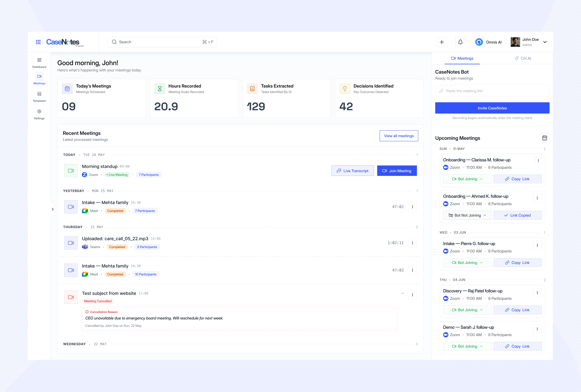Click the Hours Recorded hourglass icon
The height and width of the screenshot is (392, 581).
click(x=160, y=89)
